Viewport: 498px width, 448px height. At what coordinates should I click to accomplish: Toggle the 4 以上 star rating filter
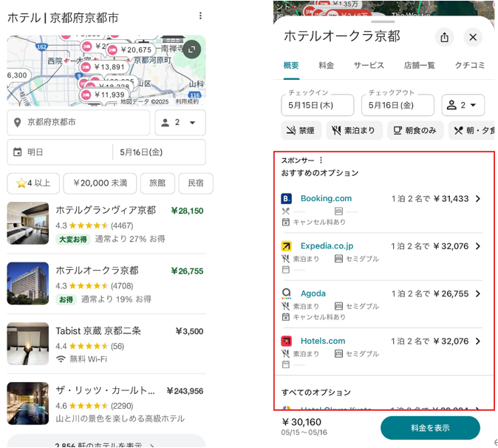(33, 183)
